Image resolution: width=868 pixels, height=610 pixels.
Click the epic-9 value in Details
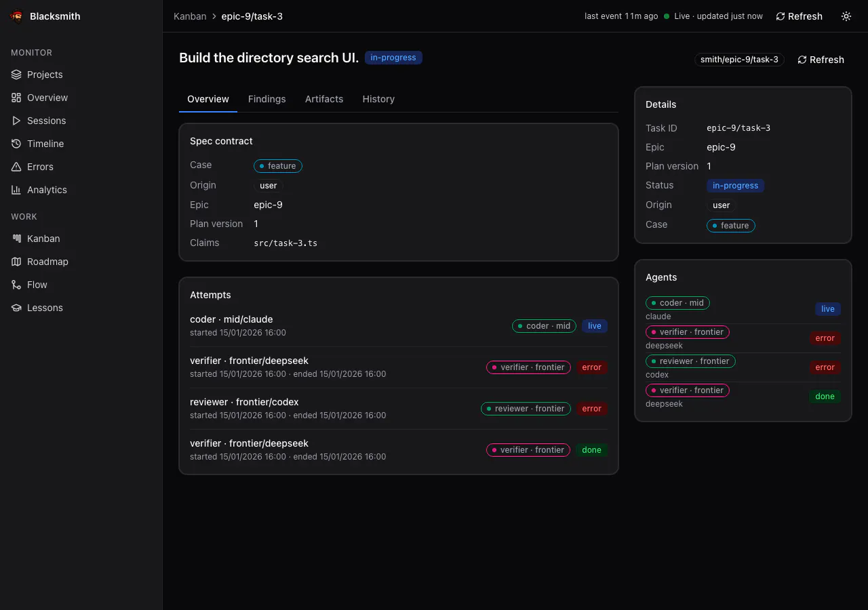click(x=721, y=147)
